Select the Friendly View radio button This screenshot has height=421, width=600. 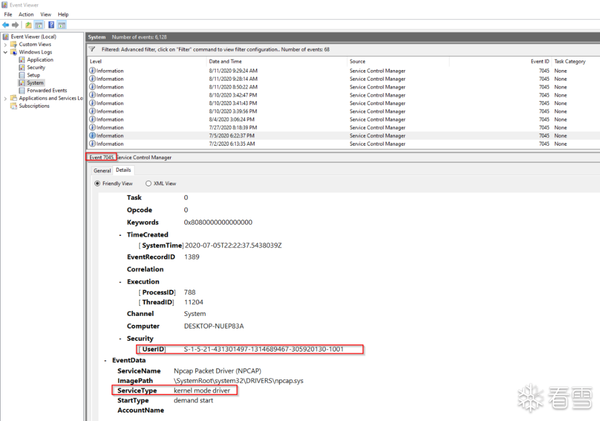pyautogui.click(x=97, y=183)
